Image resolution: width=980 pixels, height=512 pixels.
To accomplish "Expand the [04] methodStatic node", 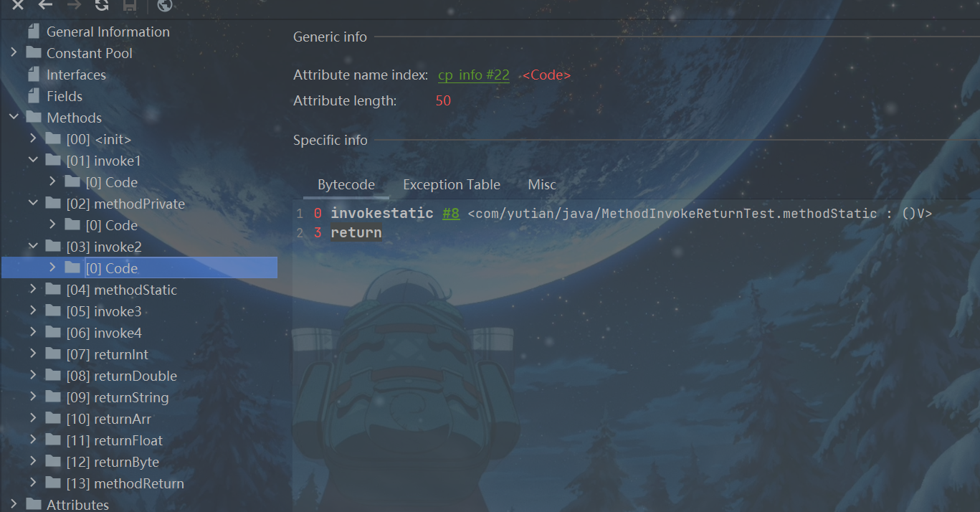I will coord(33,290).
